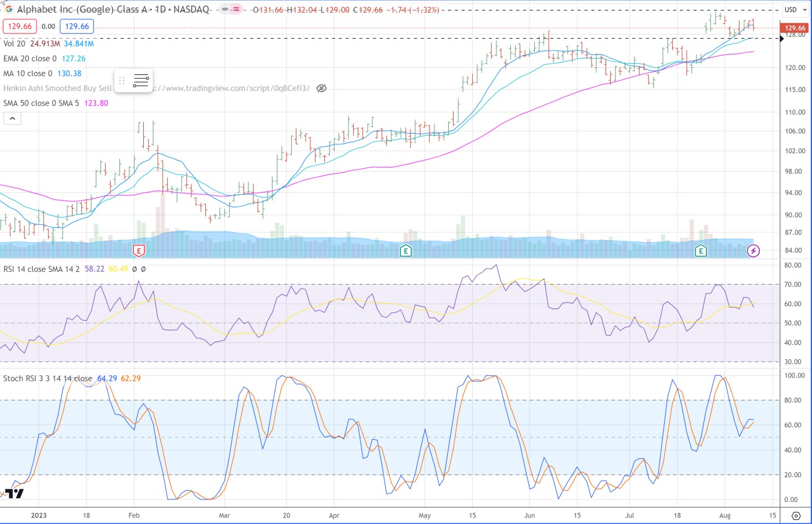Click the 102.00 price scale label
Viewport: 812px width, 524px height.
click(795, 151)
